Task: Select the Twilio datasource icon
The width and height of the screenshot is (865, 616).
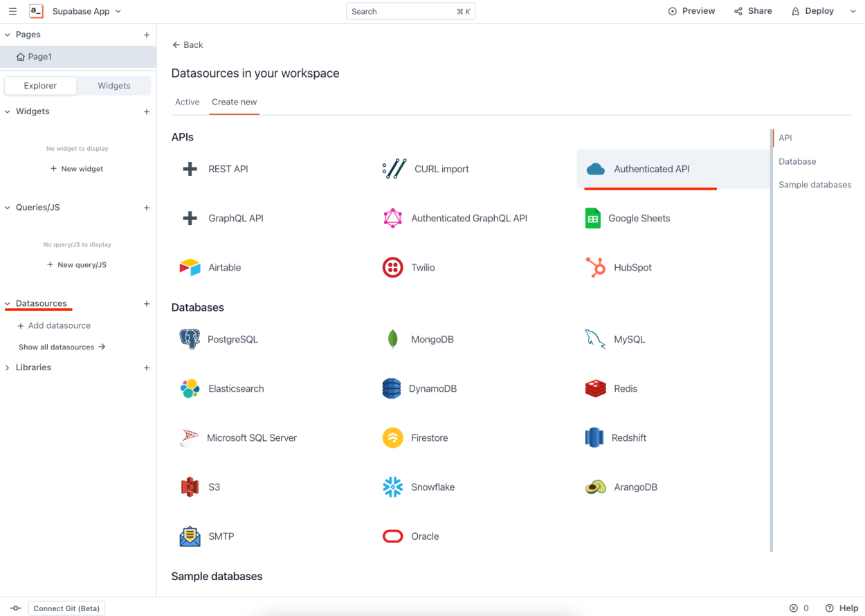Action: coord(392,267)
